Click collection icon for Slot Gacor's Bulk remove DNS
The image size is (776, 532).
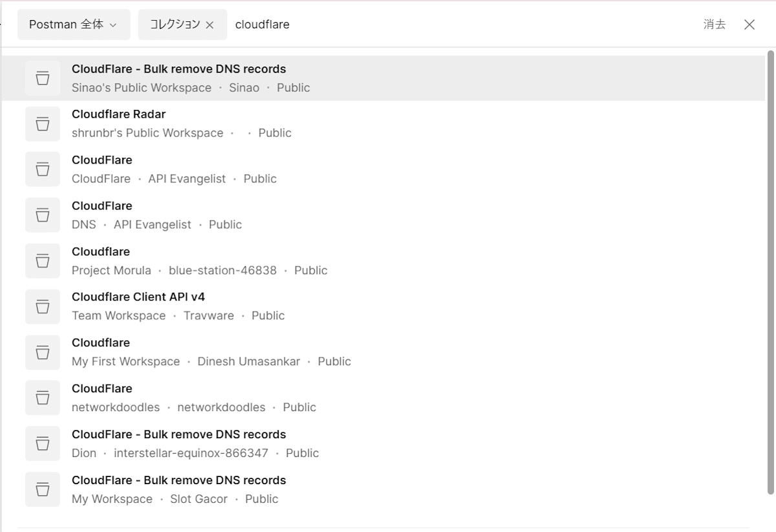tap(43, 489)
